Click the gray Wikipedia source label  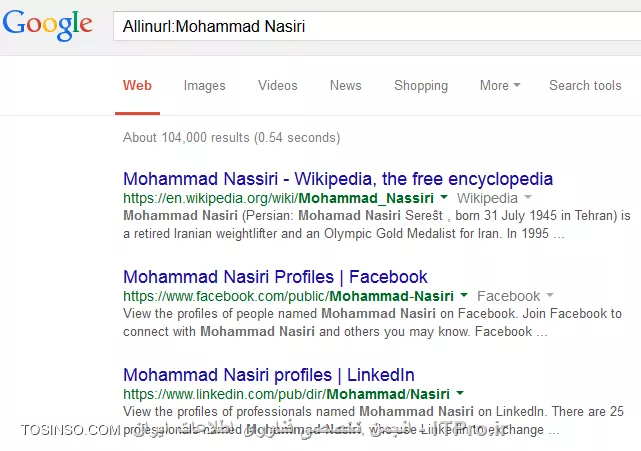(x=487, y=198)
